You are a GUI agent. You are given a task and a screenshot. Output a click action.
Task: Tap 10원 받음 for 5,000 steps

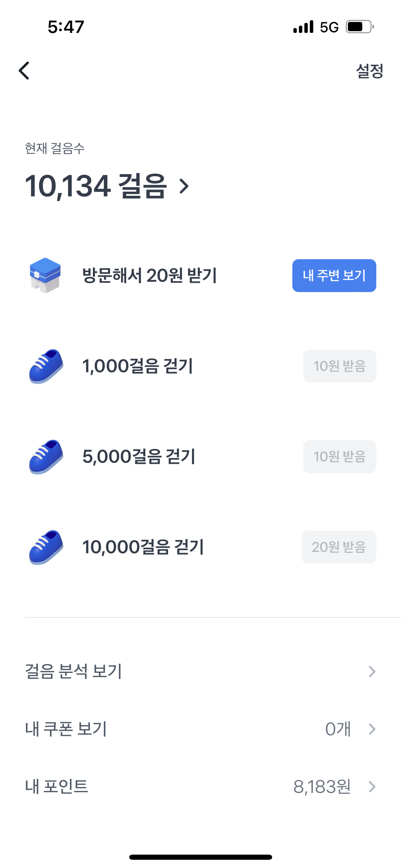coord(339,457)
